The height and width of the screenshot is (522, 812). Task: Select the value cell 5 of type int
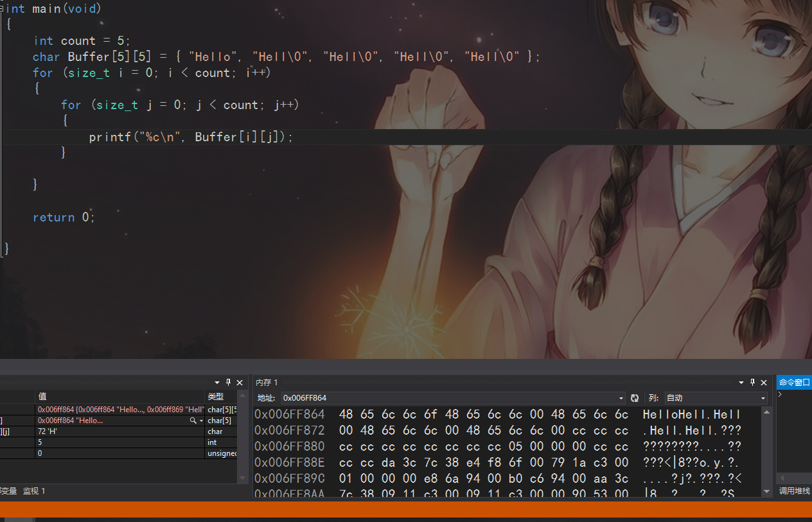[x=119, y=442]
